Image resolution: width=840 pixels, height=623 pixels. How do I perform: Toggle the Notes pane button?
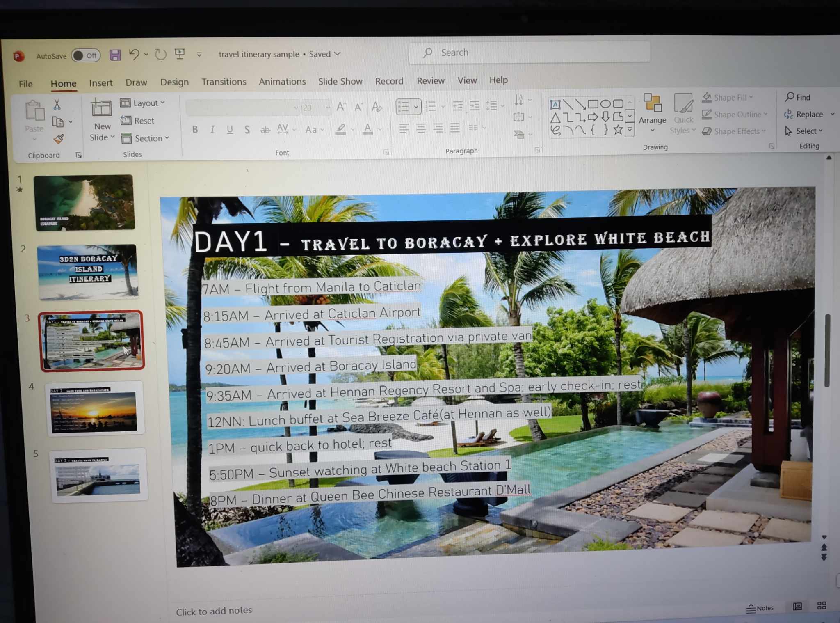(x=760, y=608)
